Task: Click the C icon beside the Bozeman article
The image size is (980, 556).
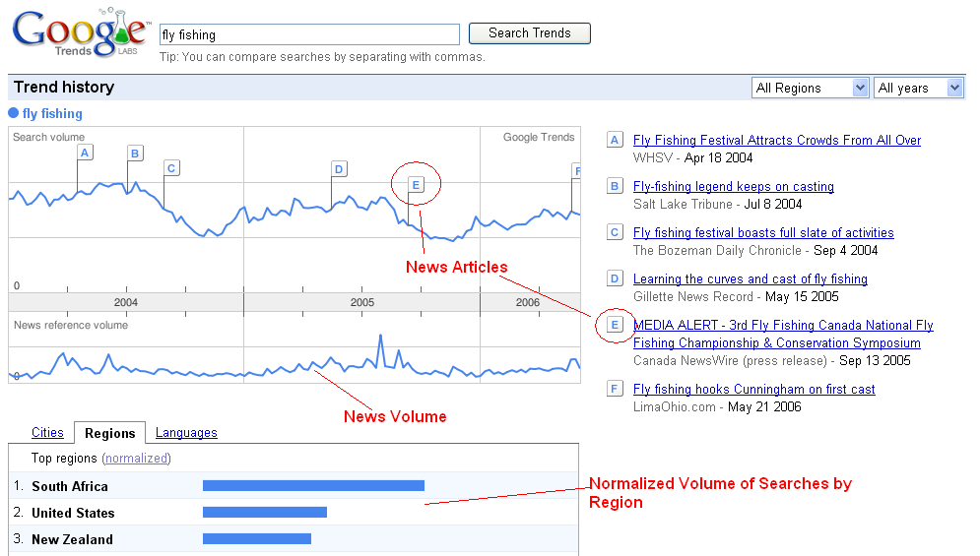Action: (616, 233)
